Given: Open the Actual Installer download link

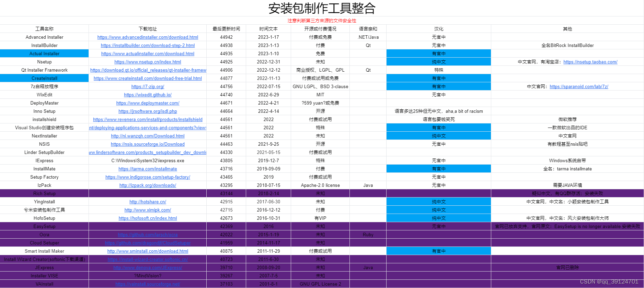Looking at the screenshot, I should (148, 53).
